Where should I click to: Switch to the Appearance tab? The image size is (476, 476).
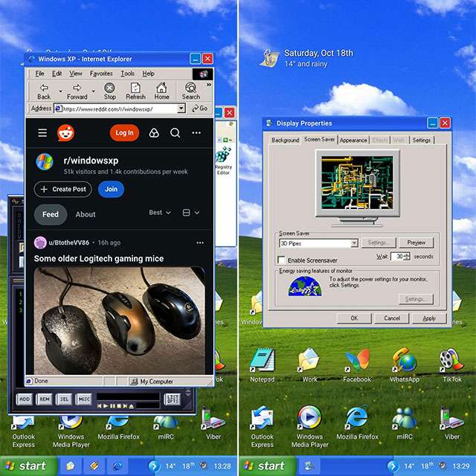pos(353,140)
